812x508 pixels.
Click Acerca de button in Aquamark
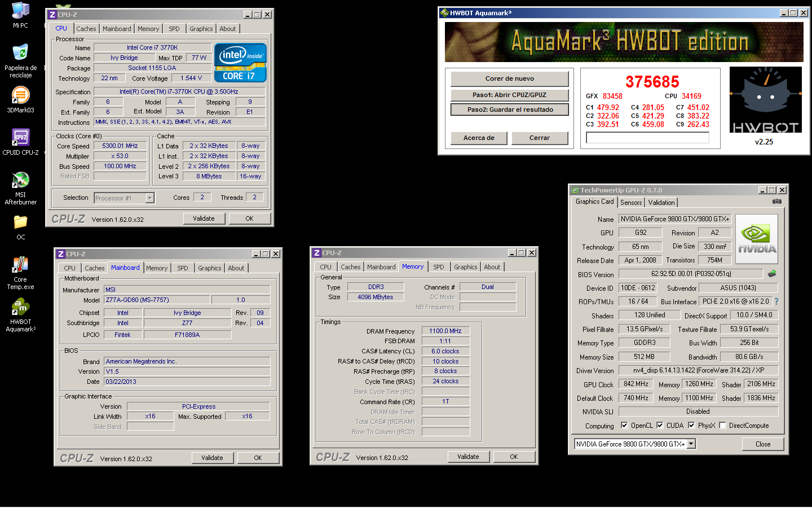click(x=479, y=138)
